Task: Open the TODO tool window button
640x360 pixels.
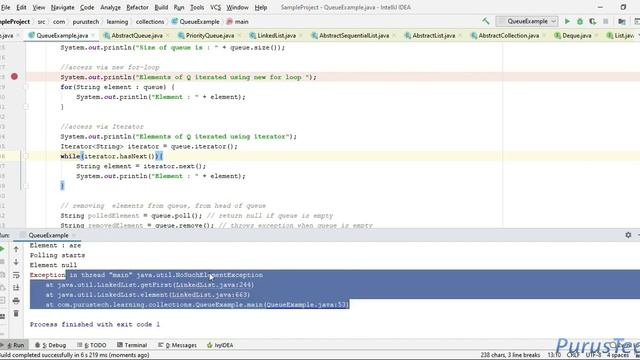Action: (x=92, y=345)
